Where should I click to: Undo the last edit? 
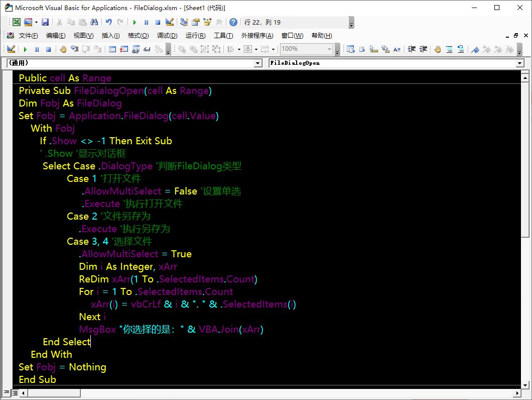(108, 23)
